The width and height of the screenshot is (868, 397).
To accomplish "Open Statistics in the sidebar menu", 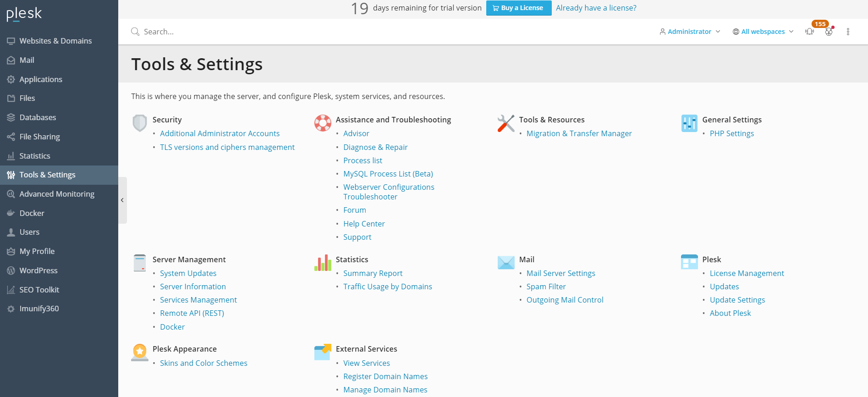I will (59, 156).
